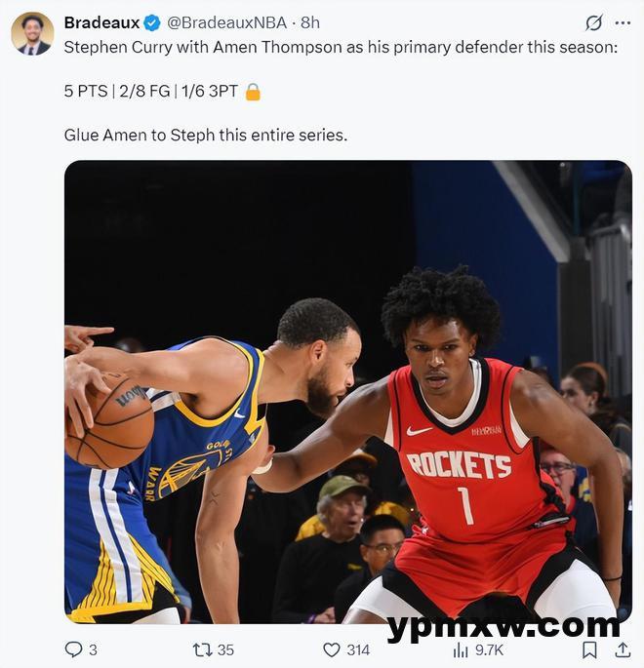
Task: Click the like count 314
Action: [x=358, y=650]
